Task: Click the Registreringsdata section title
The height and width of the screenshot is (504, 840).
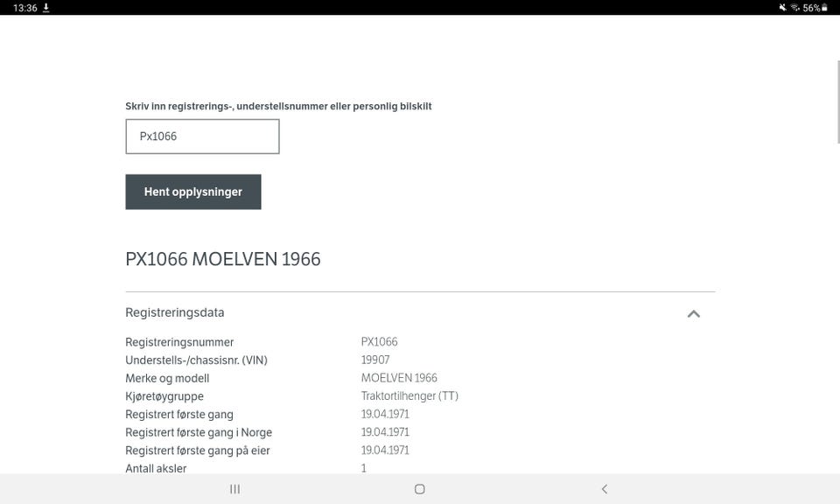Action: (x=175, y=312)
